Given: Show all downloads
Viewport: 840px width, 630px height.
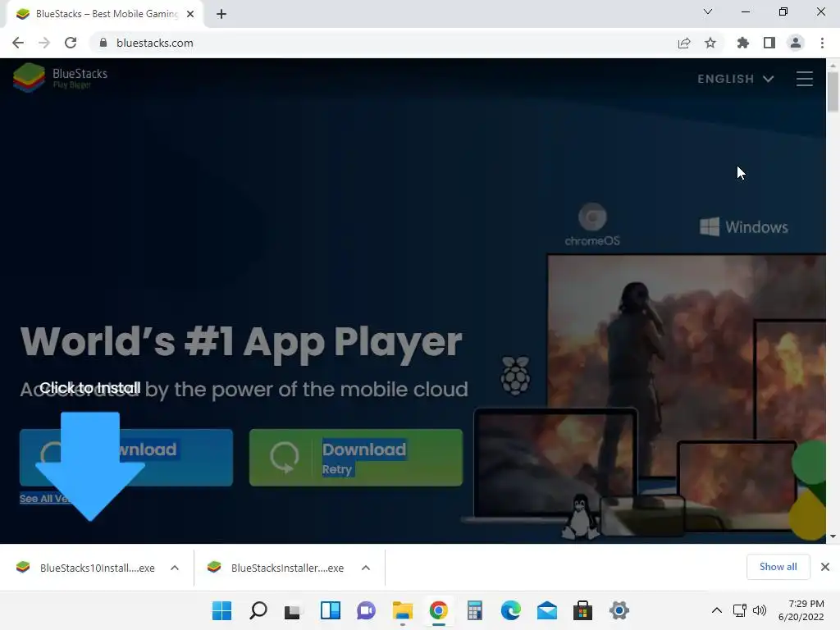Looking at the screenshot, I should point(778,567).
